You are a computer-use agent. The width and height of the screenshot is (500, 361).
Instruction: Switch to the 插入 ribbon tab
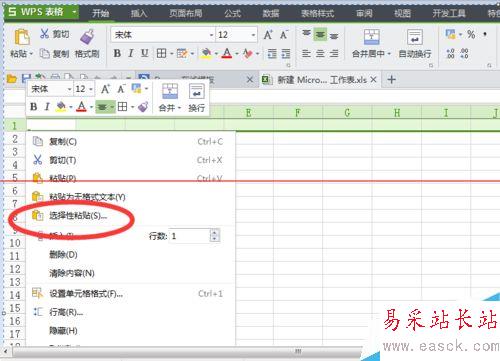tap(139, 13)
